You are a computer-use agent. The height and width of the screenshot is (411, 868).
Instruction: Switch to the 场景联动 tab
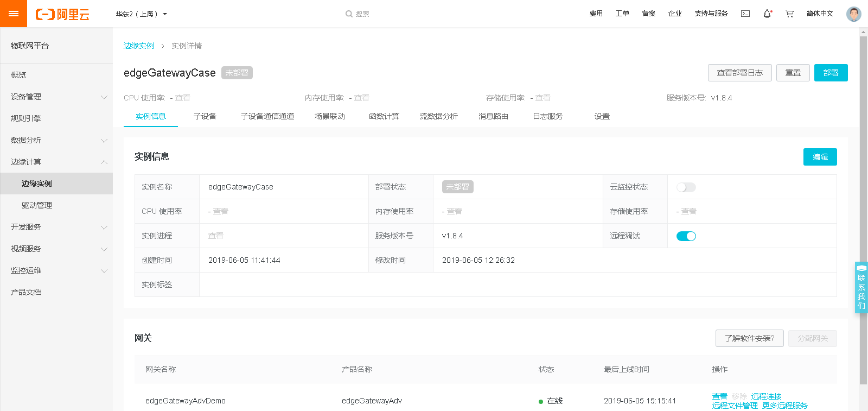(330, 116)
